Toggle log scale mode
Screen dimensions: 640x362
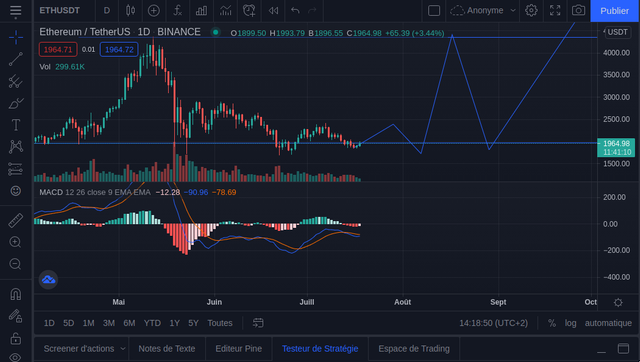click(571, 323)
